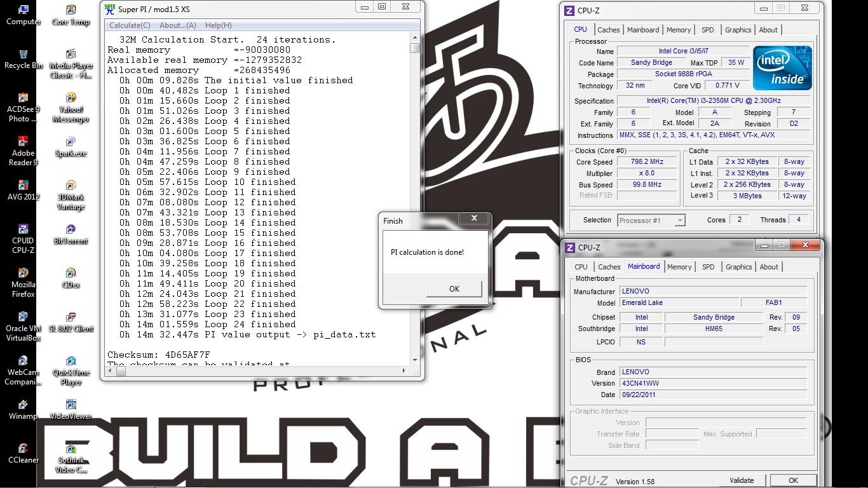Click OK button in lower CPU-Z window

(x=793, y=480)
